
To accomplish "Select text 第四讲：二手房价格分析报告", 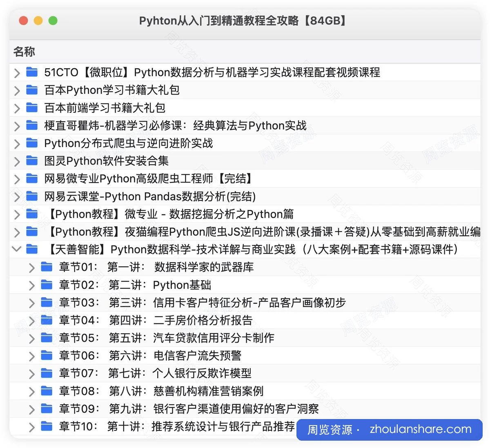I will click(x=181, y=321).
